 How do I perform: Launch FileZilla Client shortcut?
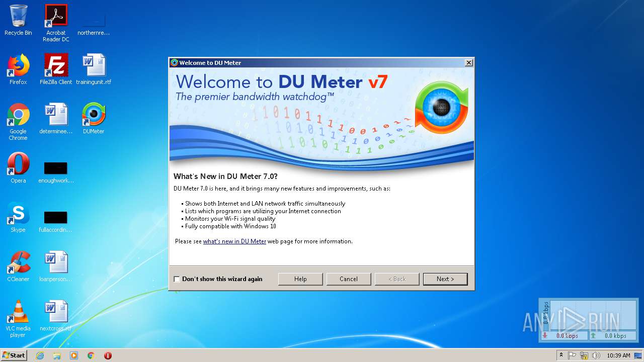tap(56, 69)
